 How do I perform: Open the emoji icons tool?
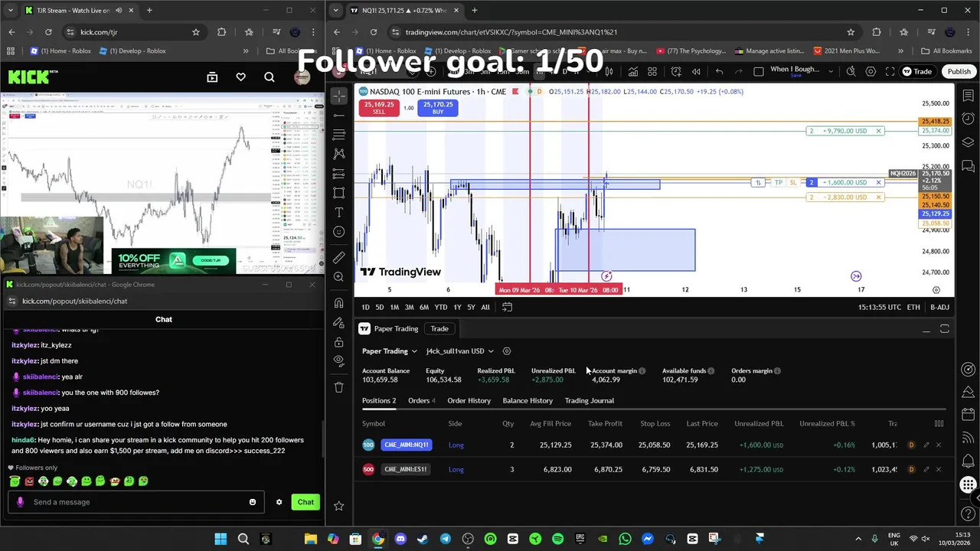coord(339,231)
